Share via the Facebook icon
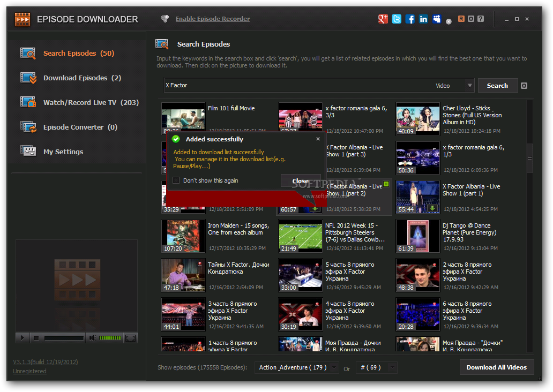 (x=410, y=19)
